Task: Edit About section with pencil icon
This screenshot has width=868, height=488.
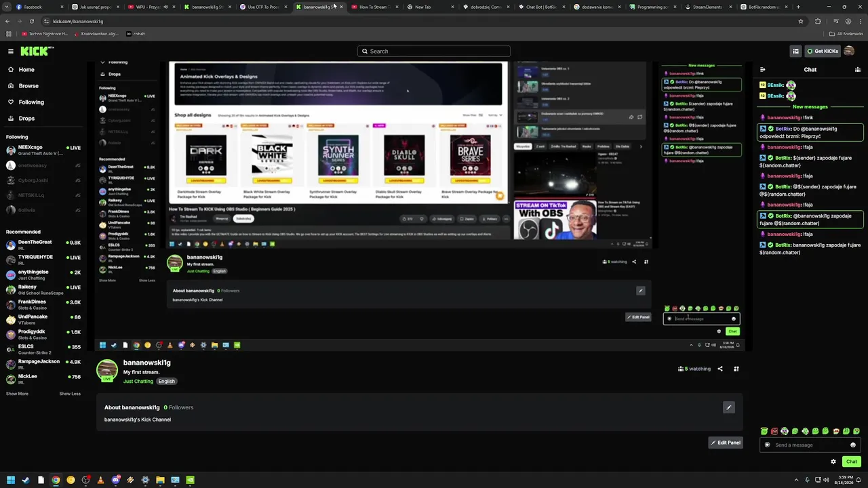Action: (x=728, y=407)
